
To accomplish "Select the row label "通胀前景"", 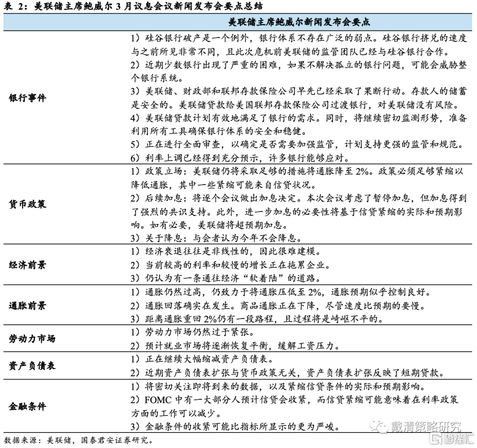I will [x=27, y=306].
